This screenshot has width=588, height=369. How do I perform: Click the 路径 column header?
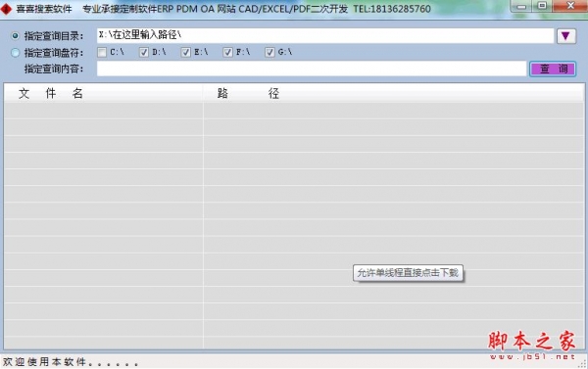pos(394,93)
